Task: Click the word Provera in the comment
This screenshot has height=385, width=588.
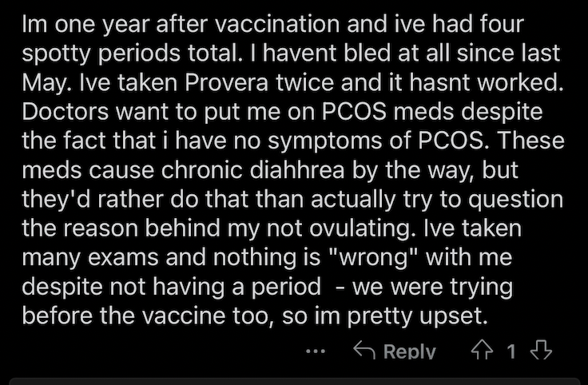Action: click(226, 82)
